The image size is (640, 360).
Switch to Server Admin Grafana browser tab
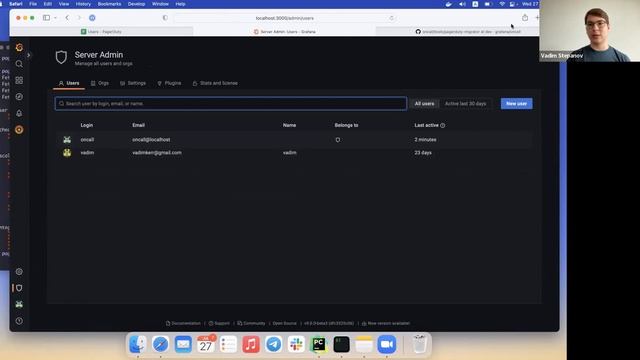pos(284,31)
